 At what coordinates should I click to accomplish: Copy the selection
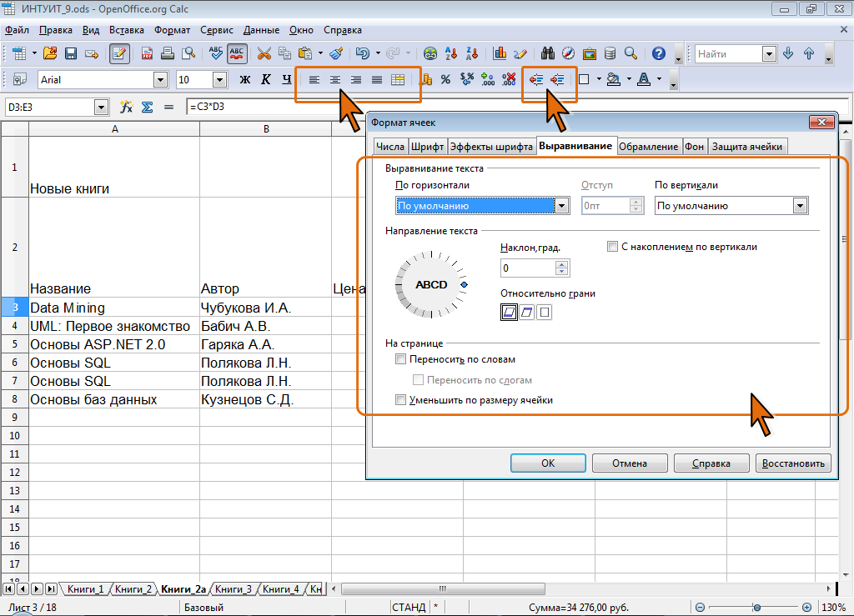(285, 53)
